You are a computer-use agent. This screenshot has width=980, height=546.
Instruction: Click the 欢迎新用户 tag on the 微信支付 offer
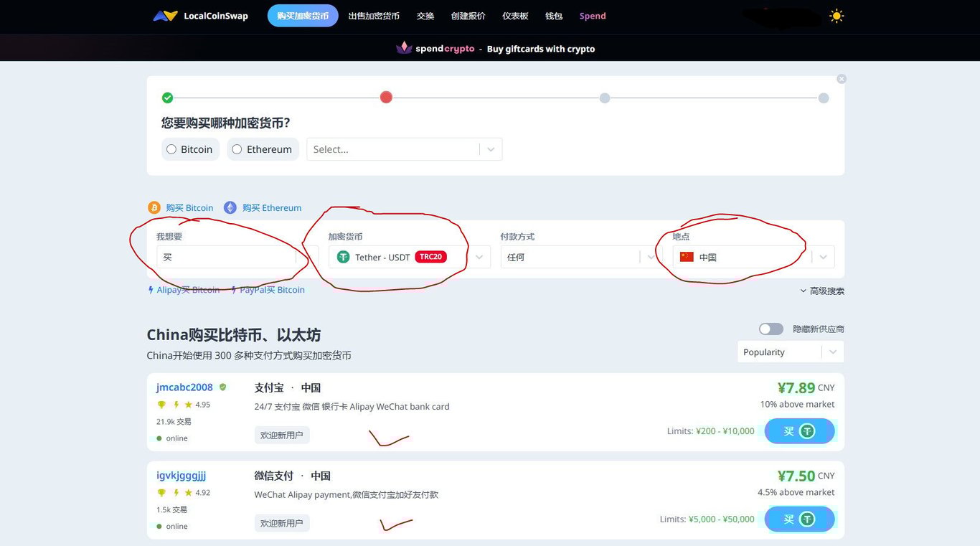282,523
